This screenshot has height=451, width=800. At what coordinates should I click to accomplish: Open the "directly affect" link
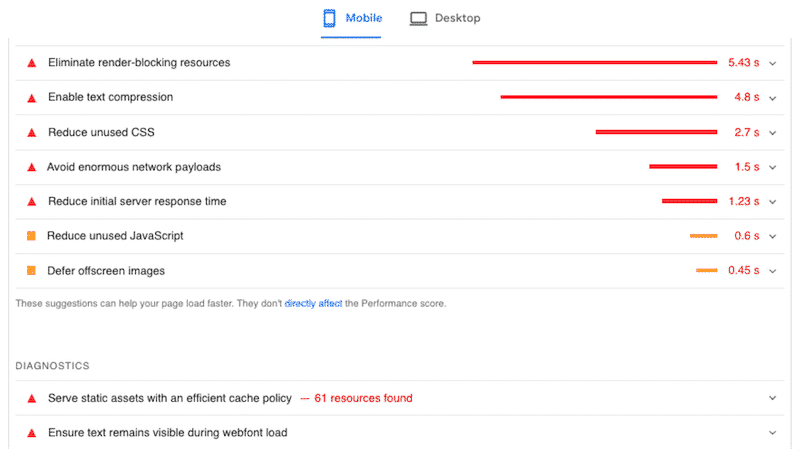tap(313, 303)
